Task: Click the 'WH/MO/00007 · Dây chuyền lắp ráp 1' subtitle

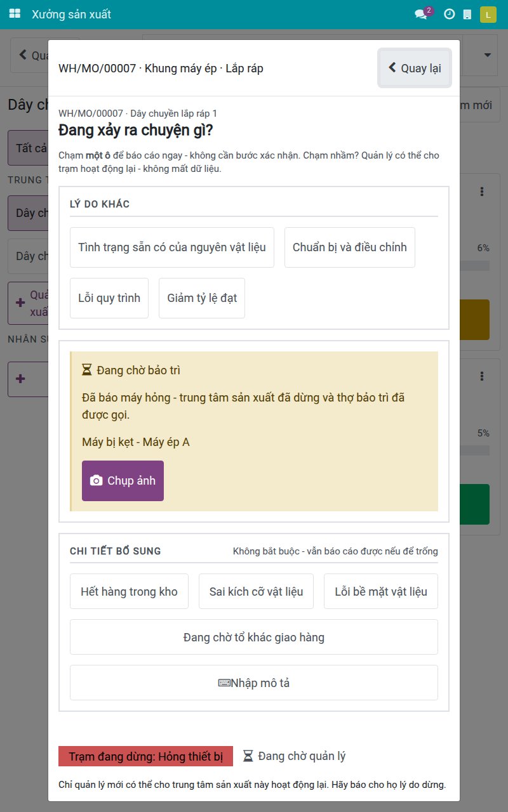Action: [138, 114]
